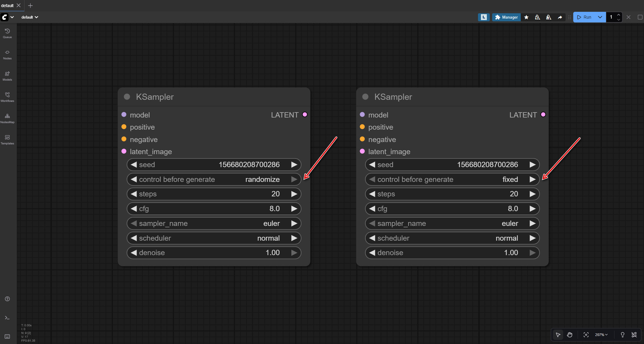Open the NodesMap sidebar panel
The width and height of the screenshot is (644, 344).
coord(7,118)
